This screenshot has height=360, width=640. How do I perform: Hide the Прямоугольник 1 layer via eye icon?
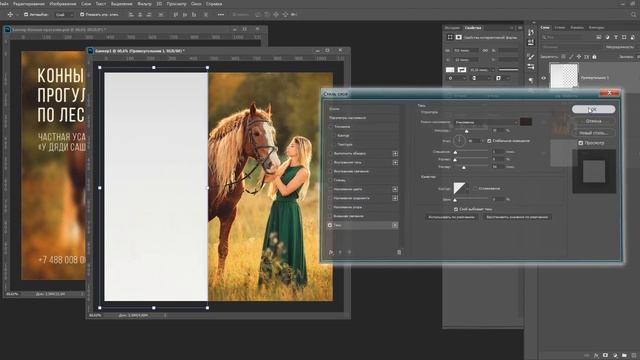coord(543,78)
